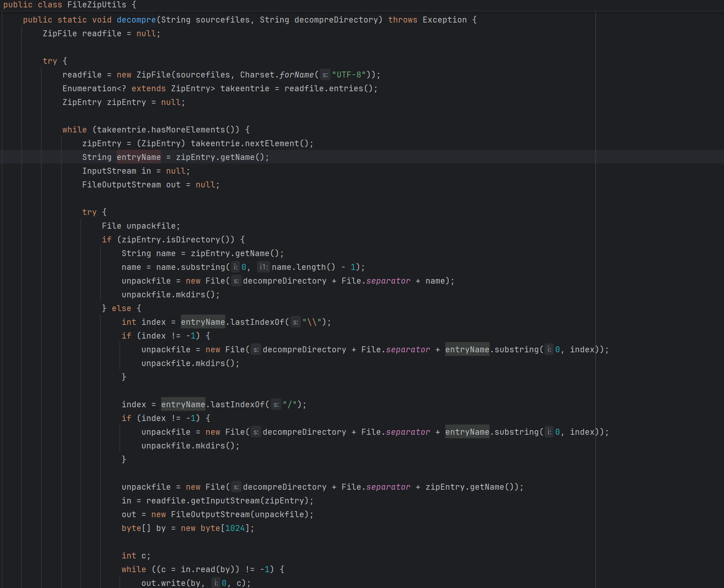Click the throws keyword in method signature
The width and height of the screenshot is (724, 588).
click(403, 20)
